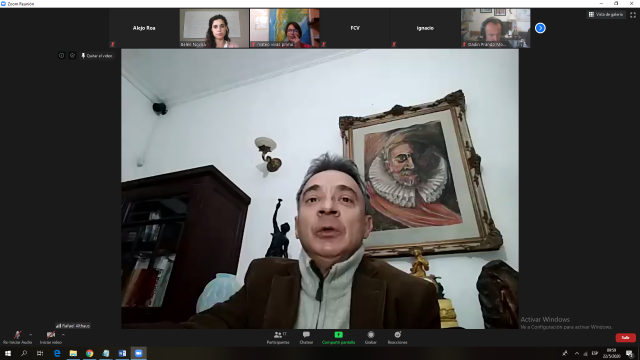This screenshot has height=360, width=640.
Task: Switch to Vista de galería
Action: click(x=606, y=15)
